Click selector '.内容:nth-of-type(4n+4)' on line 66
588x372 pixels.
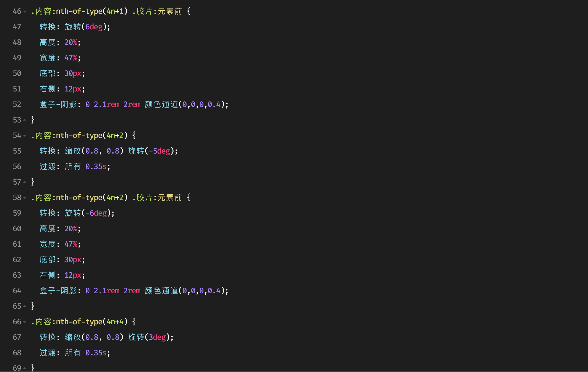tap(79, 322)
